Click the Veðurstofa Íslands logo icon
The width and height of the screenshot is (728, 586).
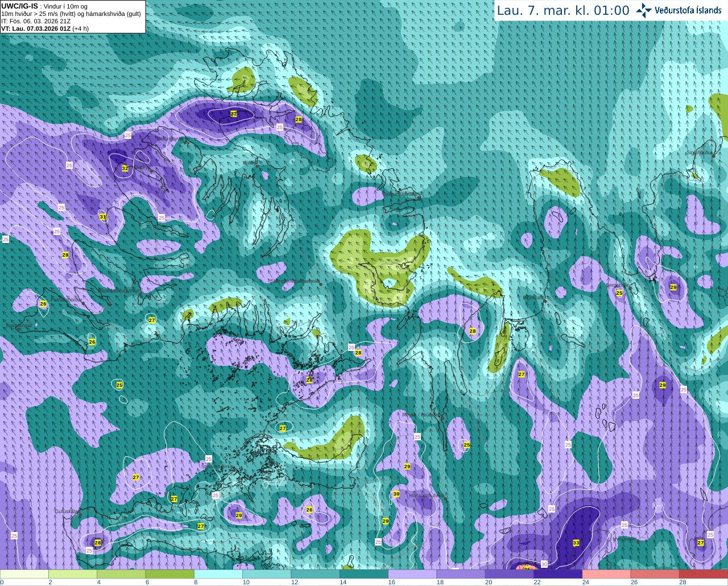[x=644, y=10]
